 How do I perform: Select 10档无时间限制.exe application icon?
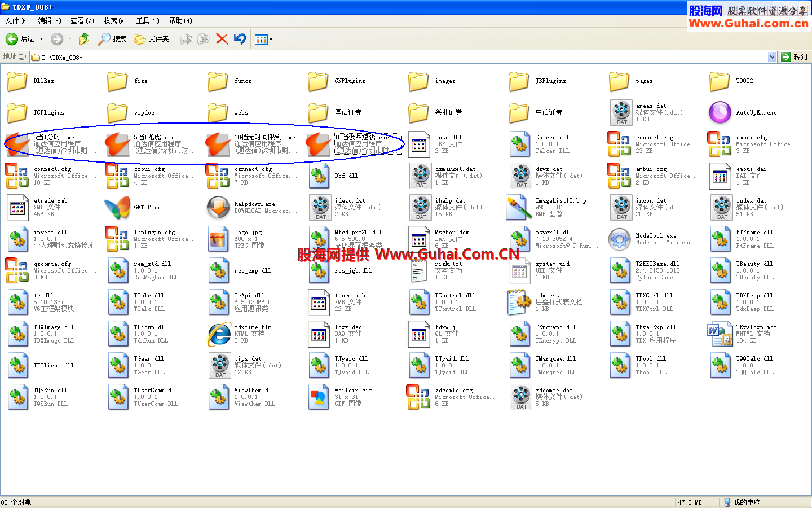pos(218,144)
